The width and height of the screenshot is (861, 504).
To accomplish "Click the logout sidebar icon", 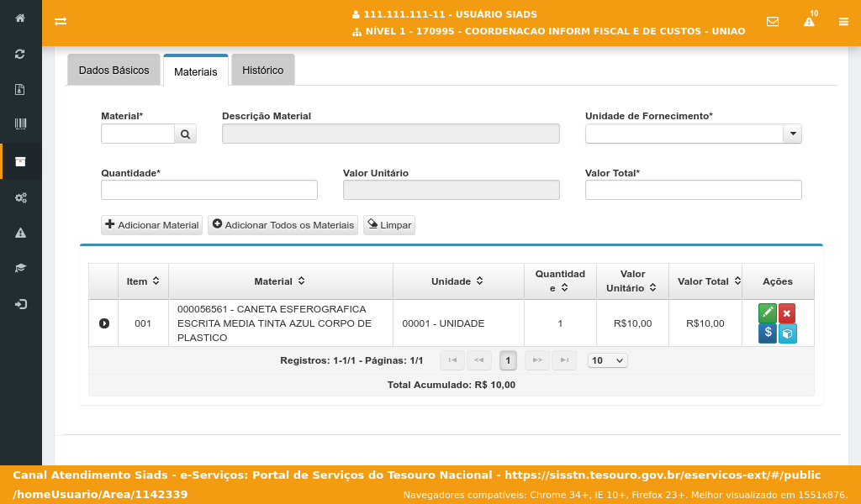I will pyautogui.click(x=20, y=304).
